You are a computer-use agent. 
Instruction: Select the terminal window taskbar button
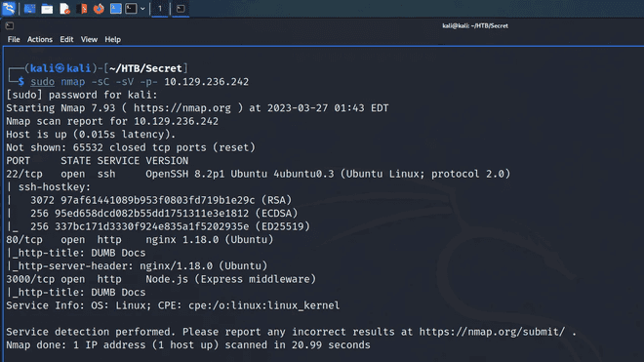tap(181, 9)
